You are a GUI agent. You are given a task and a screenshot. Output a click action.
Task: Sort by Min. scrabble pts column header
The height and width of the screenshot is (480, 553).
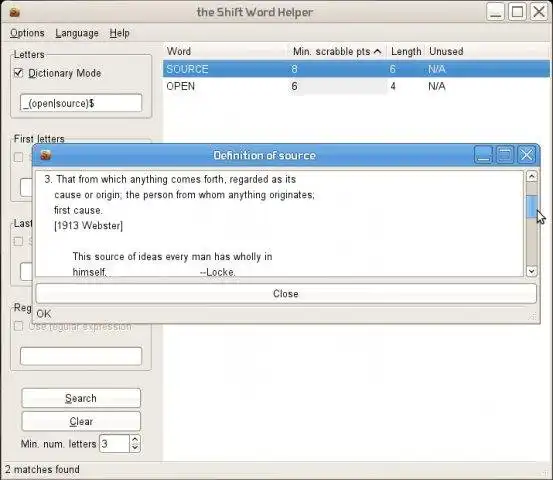point(337,51)
